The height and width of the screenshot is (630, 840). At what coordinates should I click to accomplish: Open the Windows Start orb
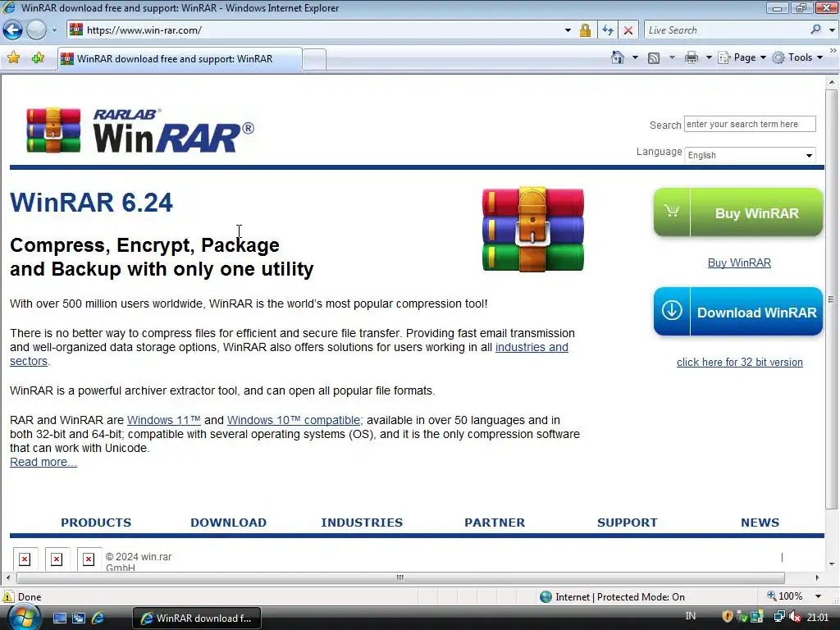coord(23,617)
